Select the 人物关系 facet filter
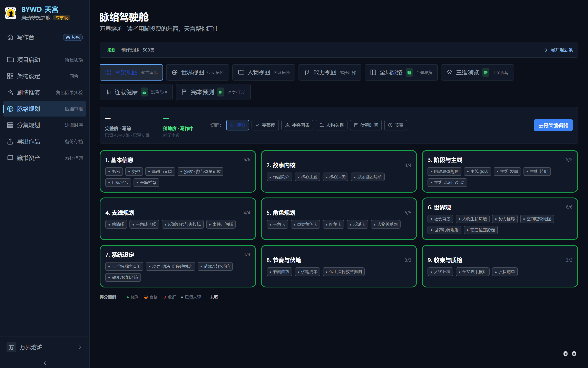This screenshot has height=368, width=588. point(331,125)
